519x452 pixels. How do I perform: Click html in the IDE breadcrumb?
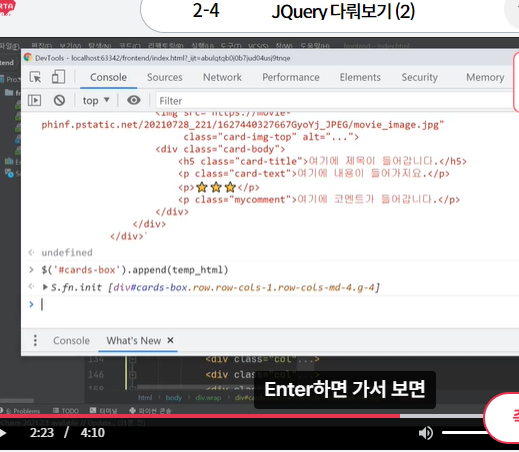point(145,398)
